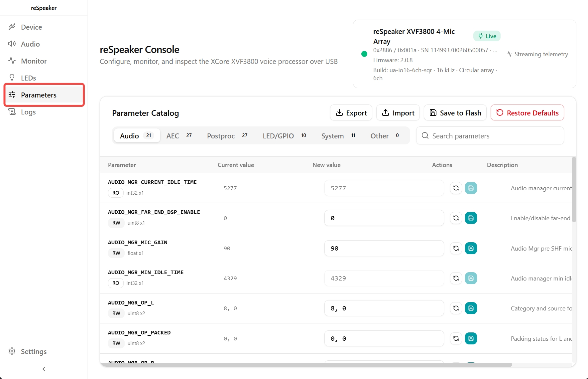Click RW badge of AUDIO_MGR_MIC_GAIN

(116, 253)
